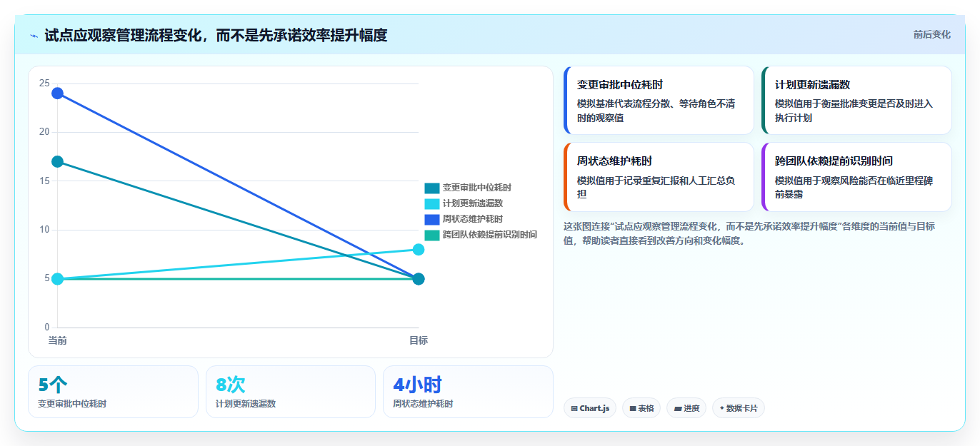The height and width of the screenshot is (446, 980).
Task: Select the chart data point at value 17
Action: pos(57,162)
